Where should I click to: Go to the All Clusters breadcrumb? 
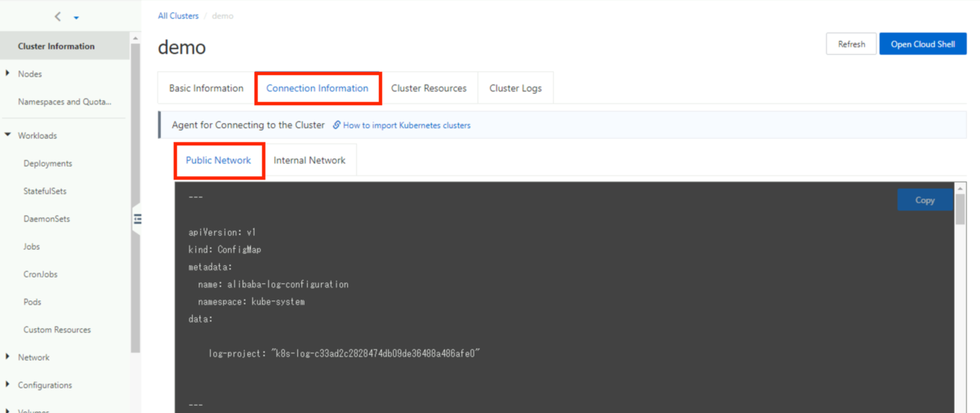pos(178,16)
